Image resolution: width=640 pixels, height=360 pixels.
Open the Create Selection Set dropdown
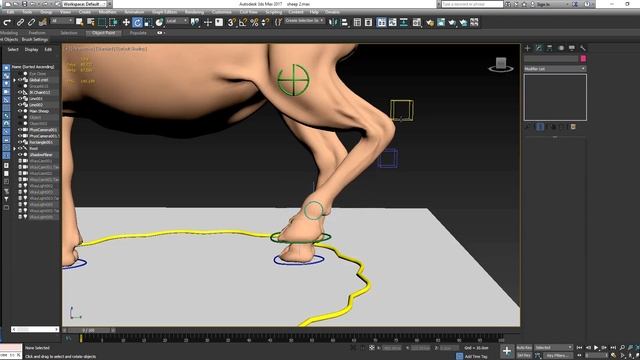pyautogui.click(x=304, y=21)
